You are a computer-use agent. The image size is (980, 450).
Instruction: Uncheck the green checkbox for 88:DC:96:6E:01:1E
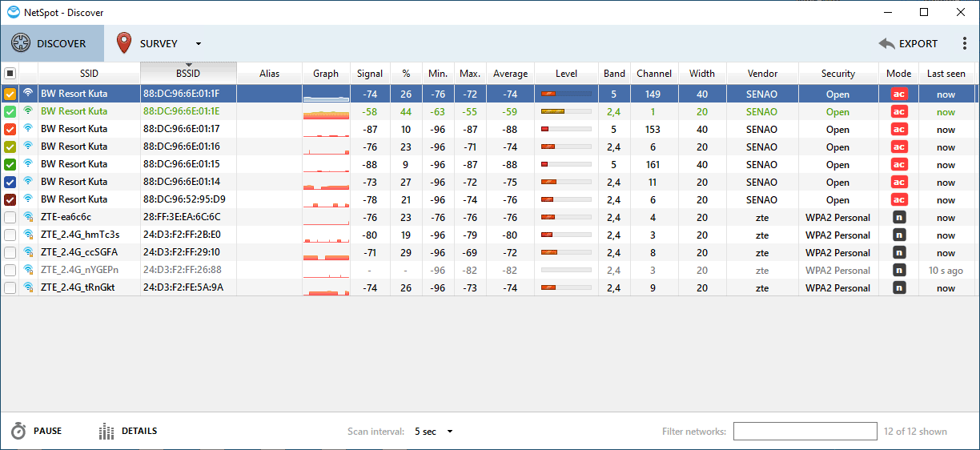tap(10, 111)
